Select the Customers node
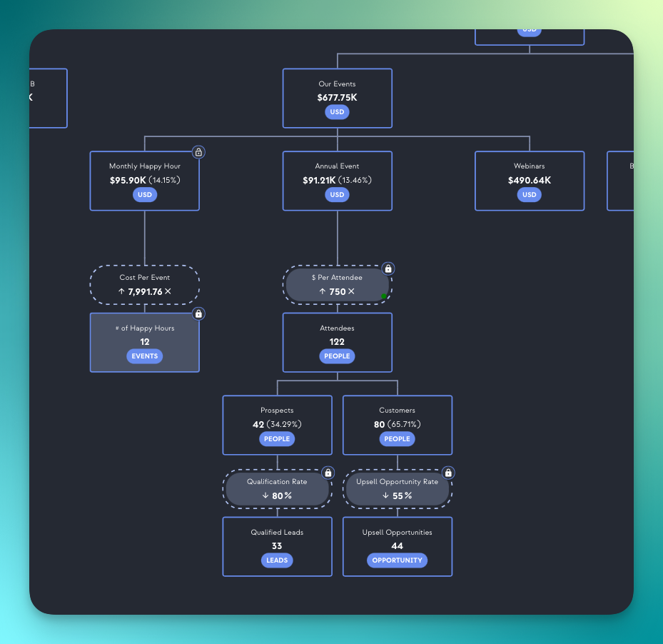This screenshot has height=644, width=663. pyautogui.click(x=397, y=425)
